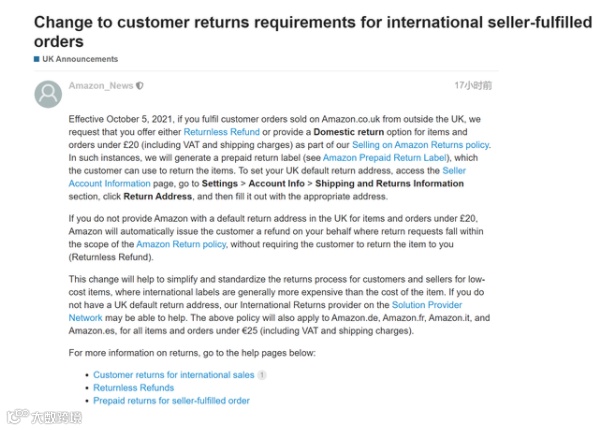Click the watermark logo in the bottom corner

[44, 417]
